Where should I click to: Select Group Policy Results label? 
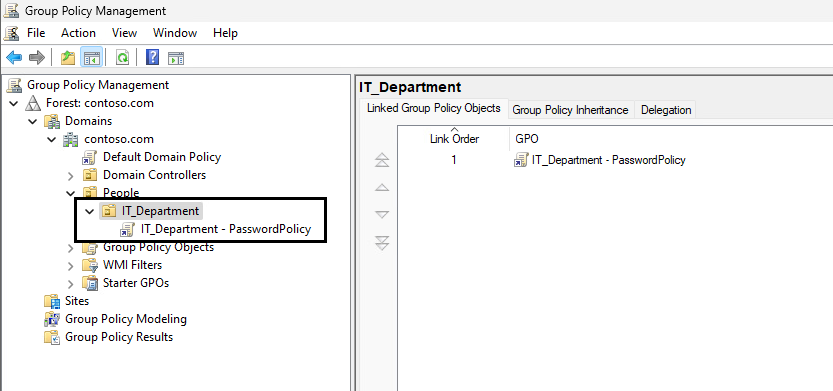click(119, 337)
